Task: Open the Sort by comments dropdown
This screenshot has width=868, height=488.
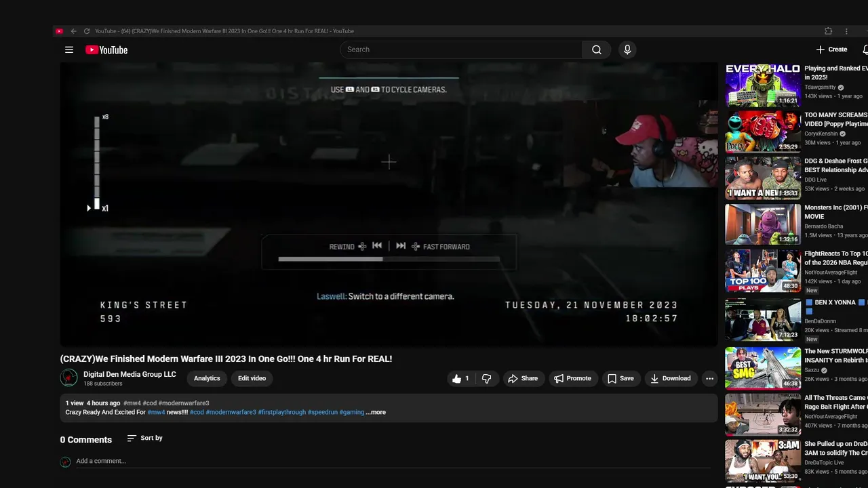Action: [x=145, y=439]
